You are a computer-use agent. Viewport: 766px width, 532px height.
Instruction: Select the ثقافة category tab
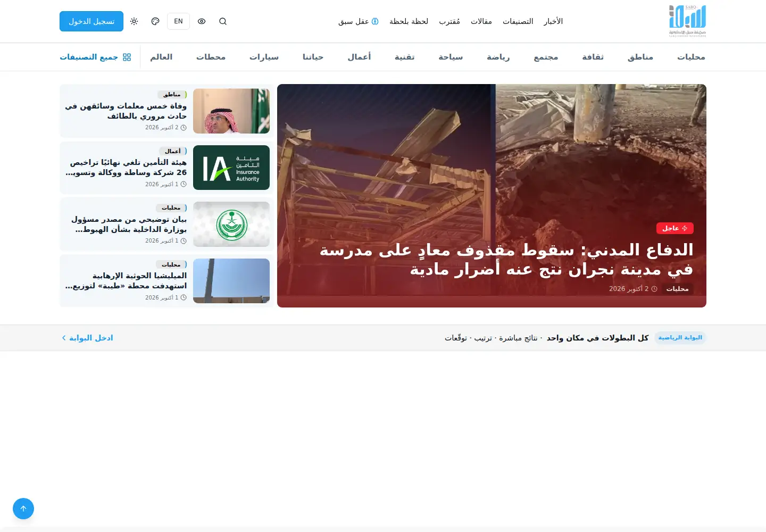click(x=593, y=57)
